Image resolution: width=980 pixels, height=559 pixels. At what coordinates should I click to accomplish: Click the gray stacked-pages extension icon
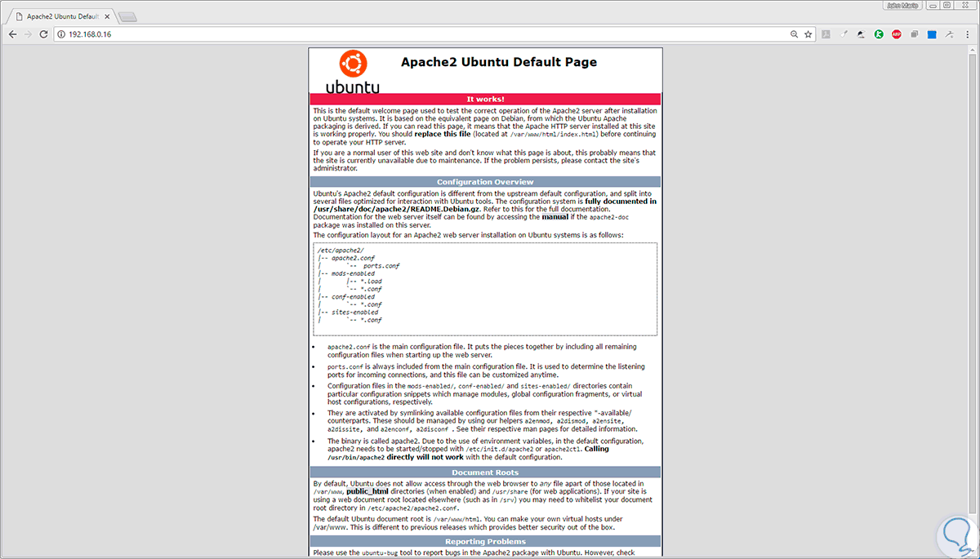pos(915,34)
